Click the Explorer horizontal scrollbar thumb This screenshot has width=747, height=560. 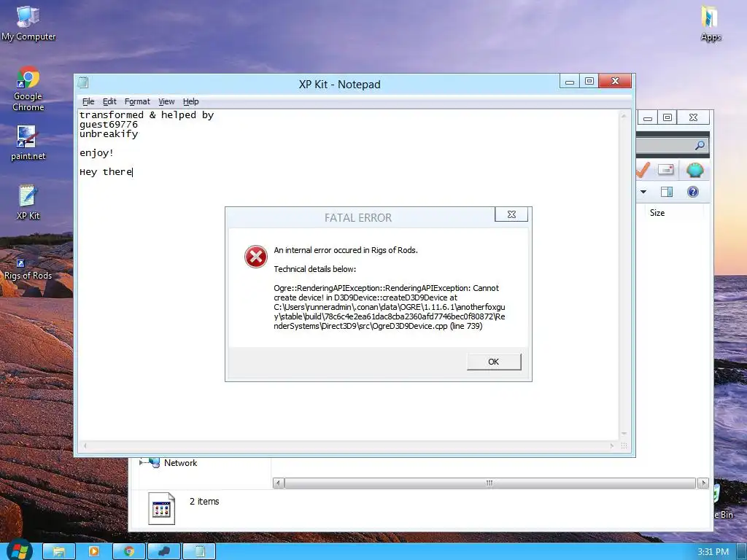pyautogui.click(x=489, y=483)
